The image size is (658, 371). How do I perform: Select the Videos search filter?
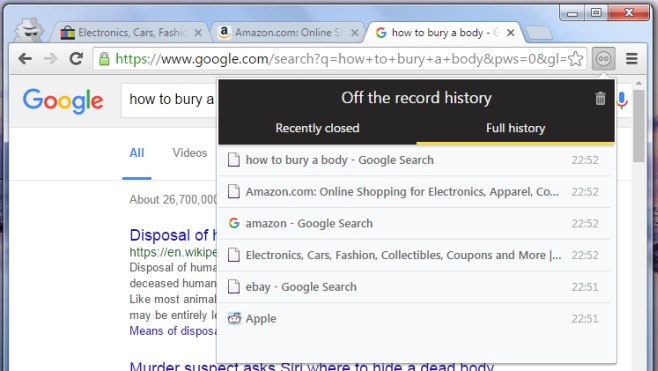click(190, 153)
